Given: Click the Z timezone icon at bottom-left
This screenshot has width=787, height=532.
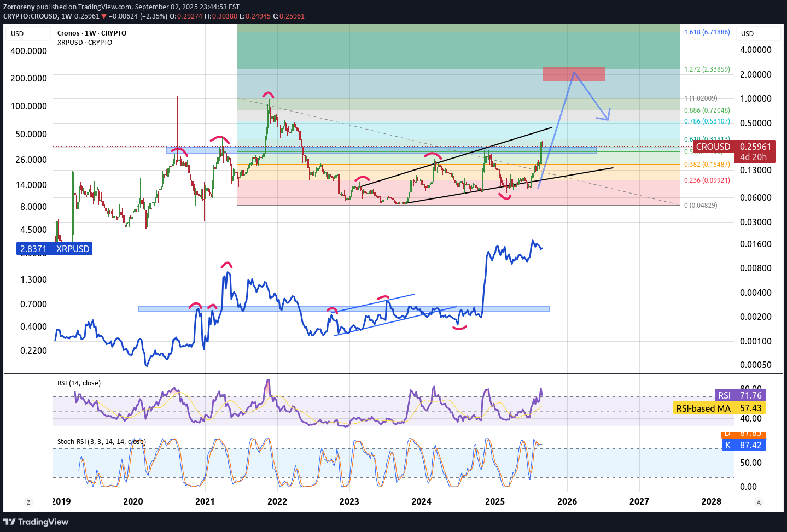Looking at the screenshot, I should click(28, 502).
